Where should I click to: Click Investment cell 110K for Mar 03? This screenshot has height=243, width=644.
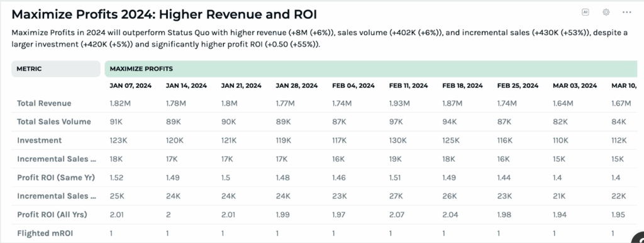click(561, 141)
